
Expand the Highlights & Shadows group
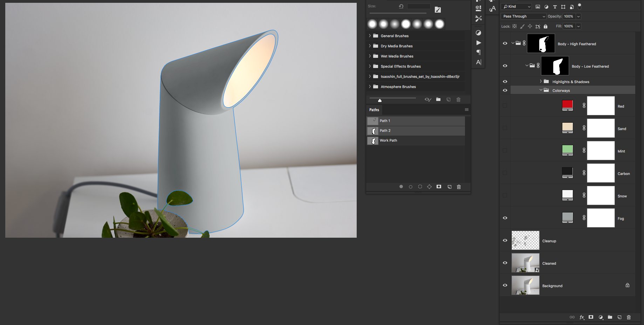(x=541, y=81)
